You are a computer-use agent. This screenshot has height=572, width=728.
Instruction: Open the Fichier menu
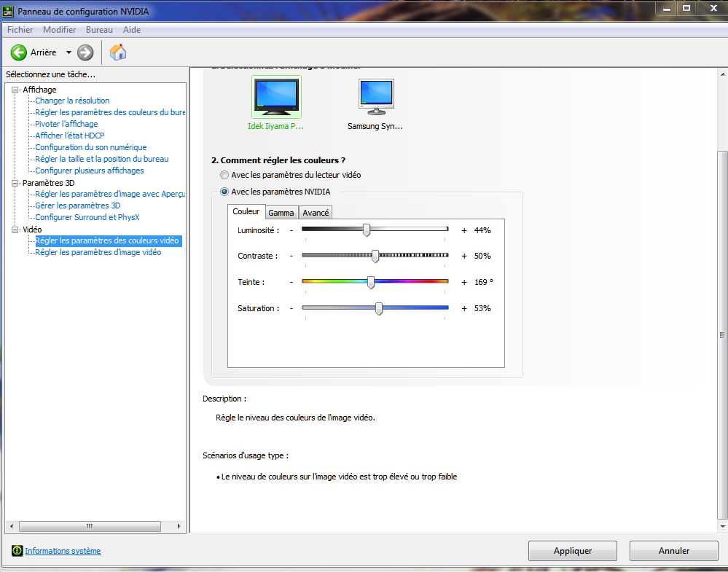[x=20, y=30]
